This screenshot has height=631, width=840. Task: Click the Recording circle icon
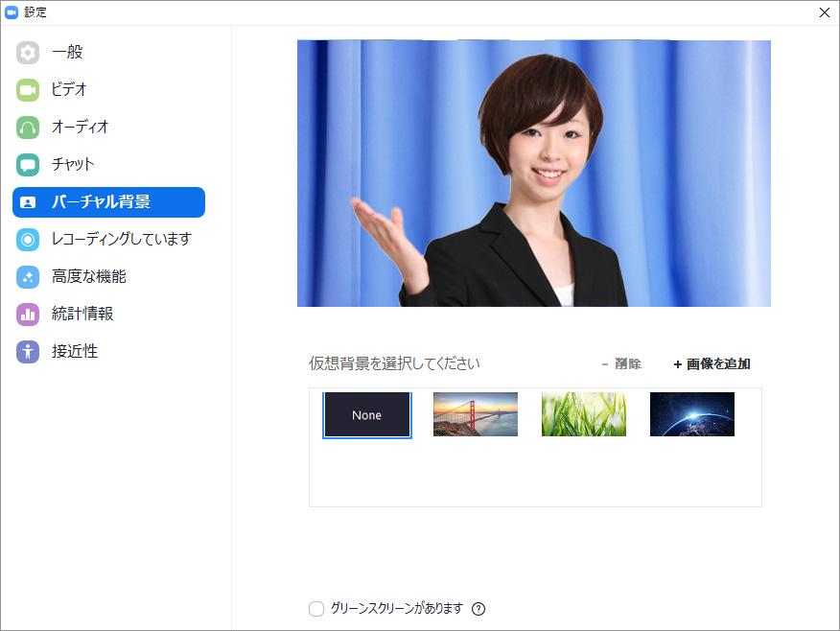28,240
